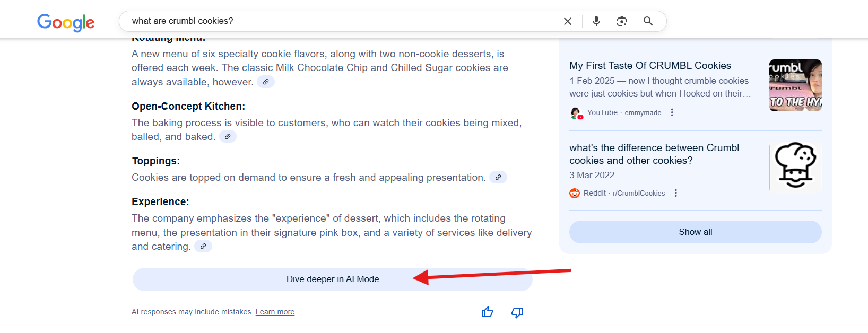Expand sources with Show all button
This screenshot has width=868, height=333.
click(695, 232)
